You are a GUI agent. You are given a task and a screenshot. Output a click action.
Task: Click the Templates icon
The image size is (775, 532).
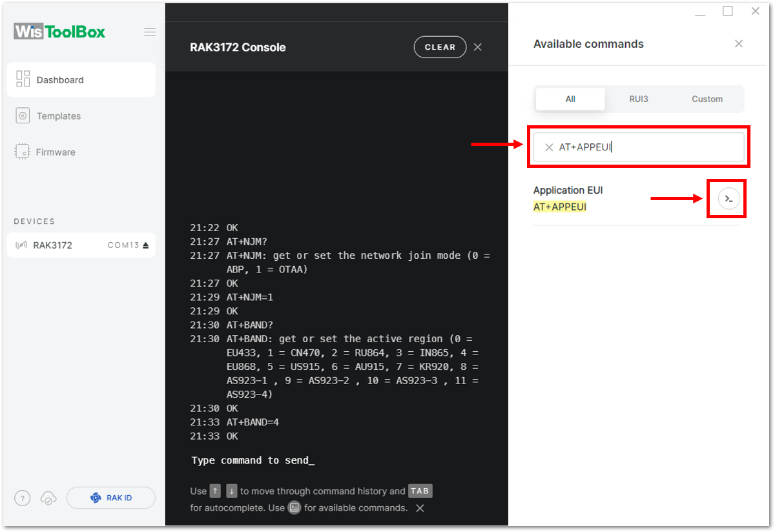tap(23, 116)
